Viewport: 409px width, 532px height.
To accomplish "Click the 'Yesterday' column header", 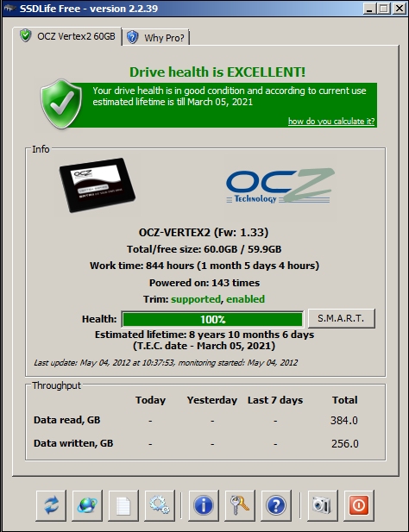I will (212, 400).
